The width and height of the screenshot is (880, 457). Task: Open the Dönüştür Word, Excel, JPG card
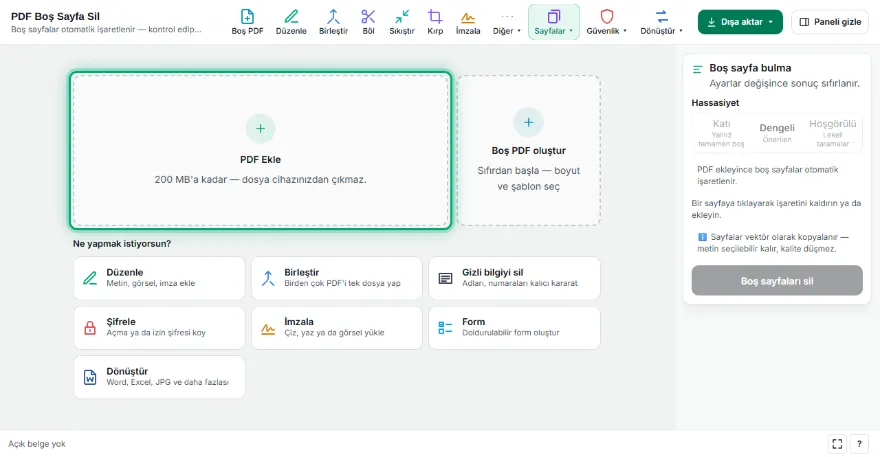click(x=159, y=377)
